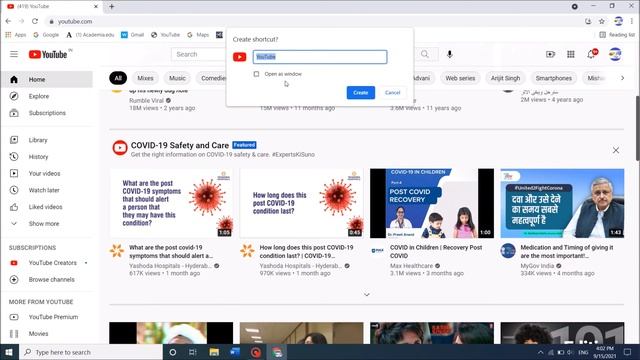
Task: Dismiss the COVID-19 Safety and Care section
Action: coord(616,150)
